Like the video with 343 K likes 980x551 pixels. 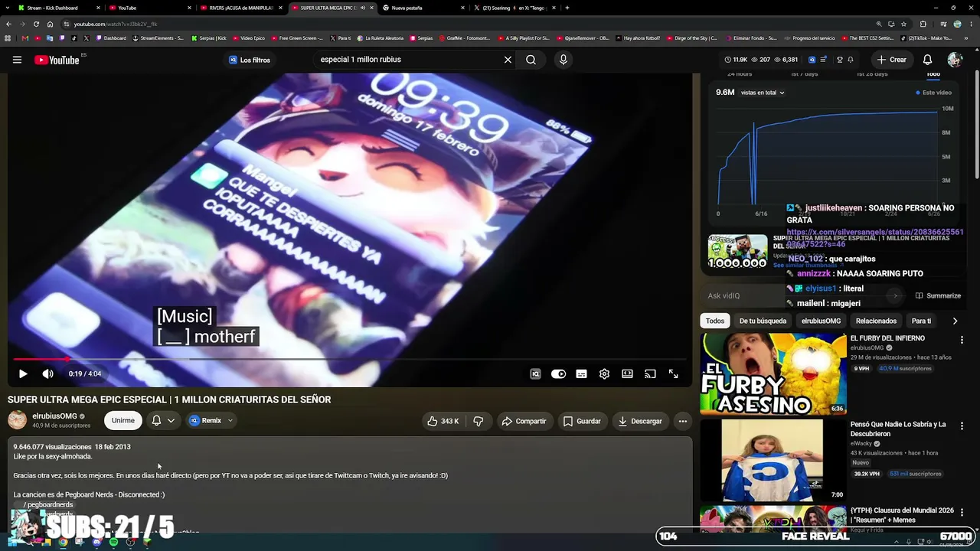[x=443, y=421]
